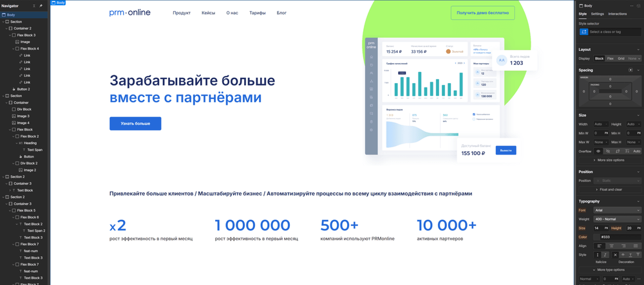Collapse all Navigator tree items
The width and height of the screenshot is (644, 285).
(34, 5)
